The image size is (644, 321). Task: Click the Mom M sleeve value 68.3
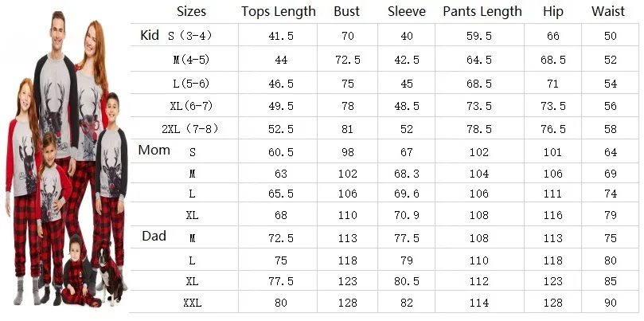pos(407,174)
